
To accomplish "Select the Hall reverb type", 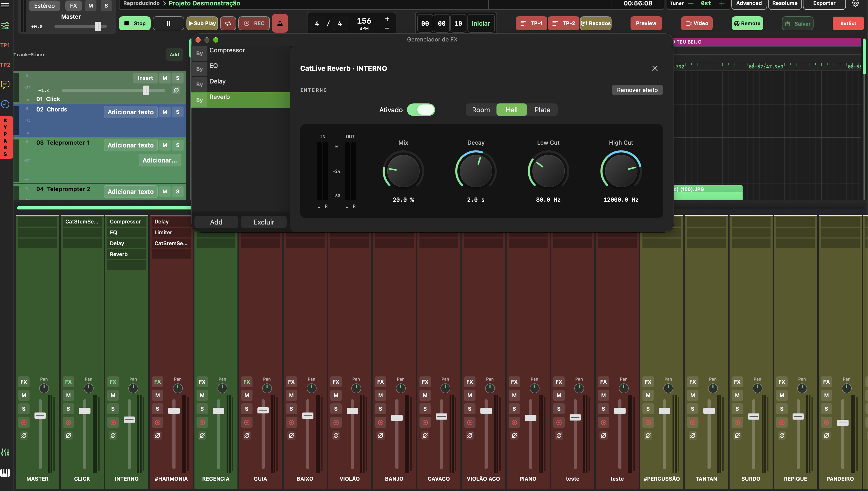I will click(511, 110).
